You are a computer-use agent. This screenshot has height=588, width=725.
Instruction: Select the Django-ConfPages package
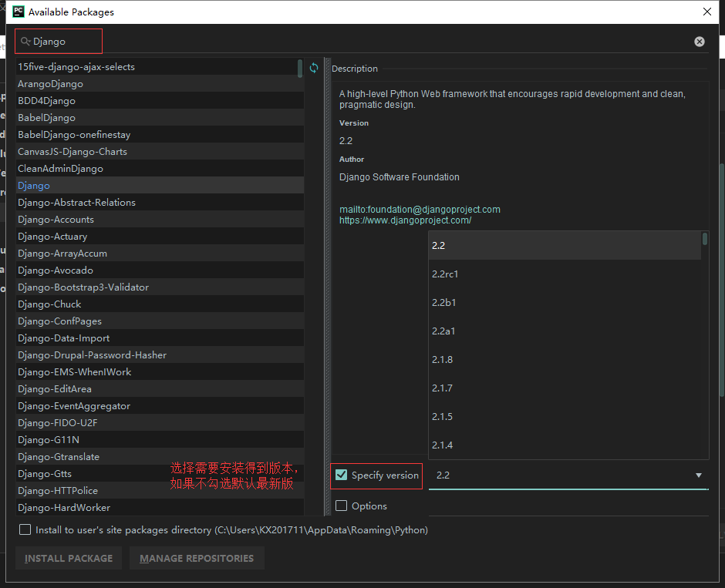pos(160,321)
